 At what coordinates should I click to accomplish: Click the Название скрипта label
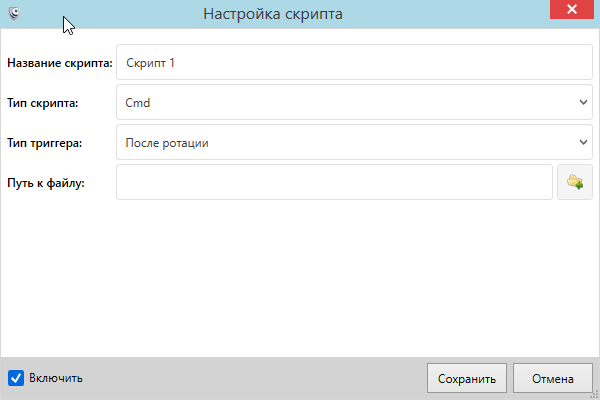(x=60, y=62)
